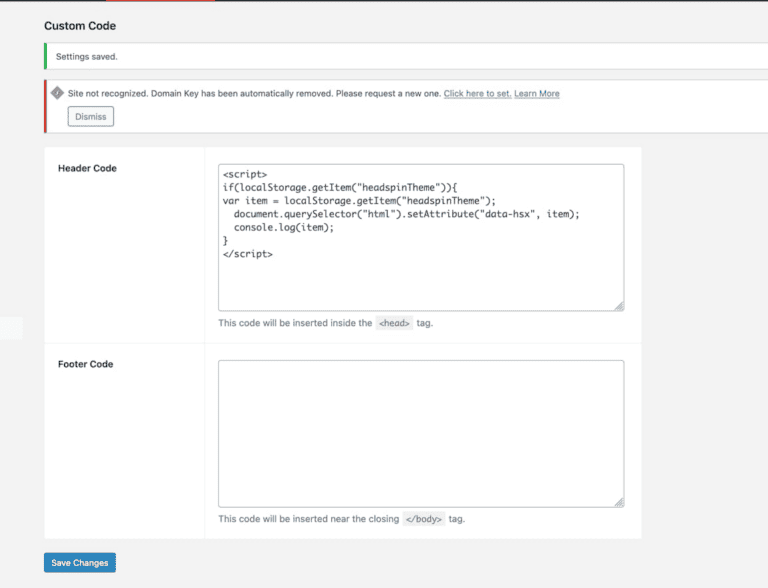768x588 pixels.
Task: Grab the Footer Code textarea resize handle
Action: point(619,502)
